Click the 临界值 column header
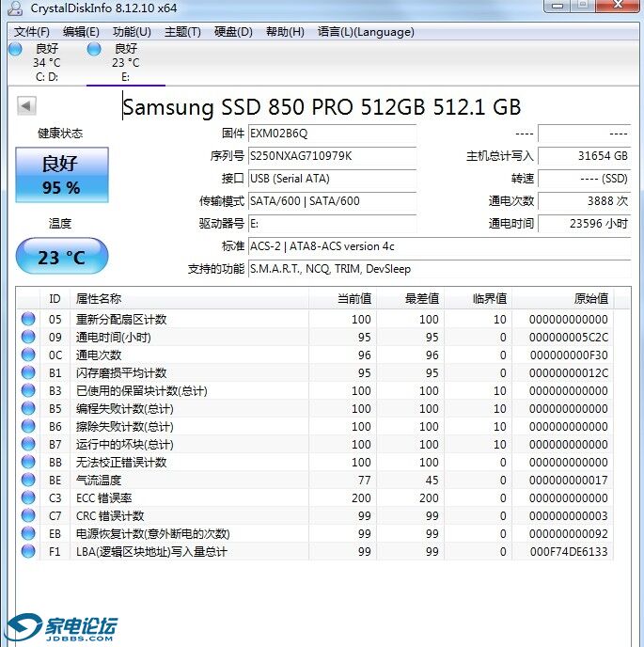This screenshot has width=644, height=647. pos(479,298)
